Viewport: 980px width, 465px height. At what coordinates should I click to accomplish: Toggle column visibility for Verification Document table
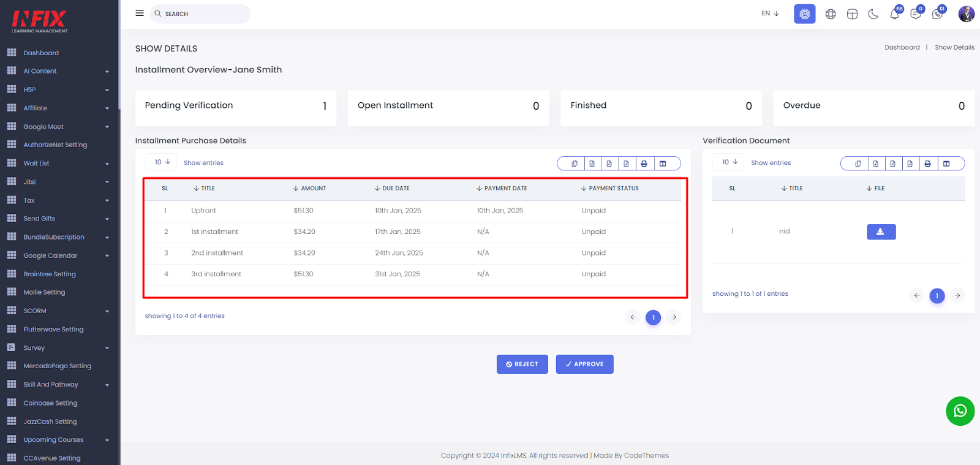point(946,164)
